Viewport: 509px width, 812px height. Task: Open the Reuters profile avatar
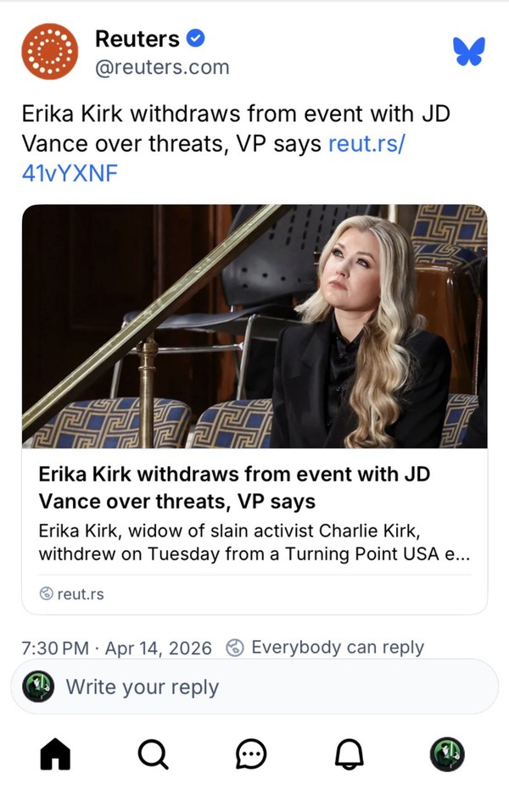click(49, 52)
